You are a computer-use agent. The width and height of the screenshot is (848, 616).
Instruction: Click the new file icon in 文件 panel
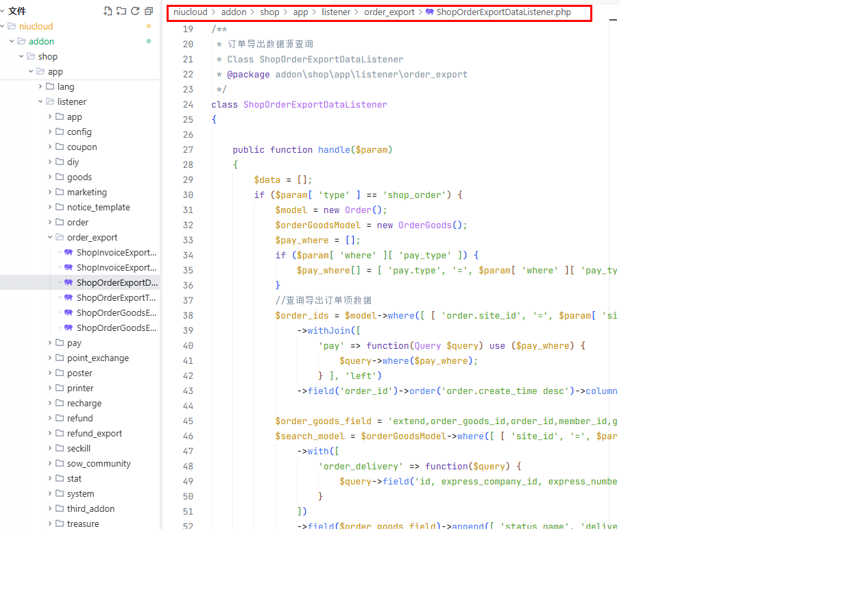(108, 11)
